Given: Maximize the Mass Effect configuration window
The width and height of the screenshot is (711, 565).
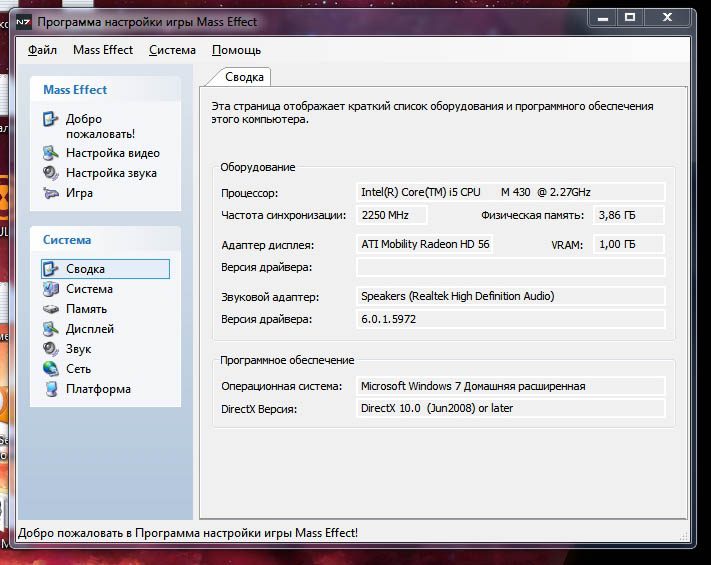Looking at the screenshot, I should tap(630, 18).
